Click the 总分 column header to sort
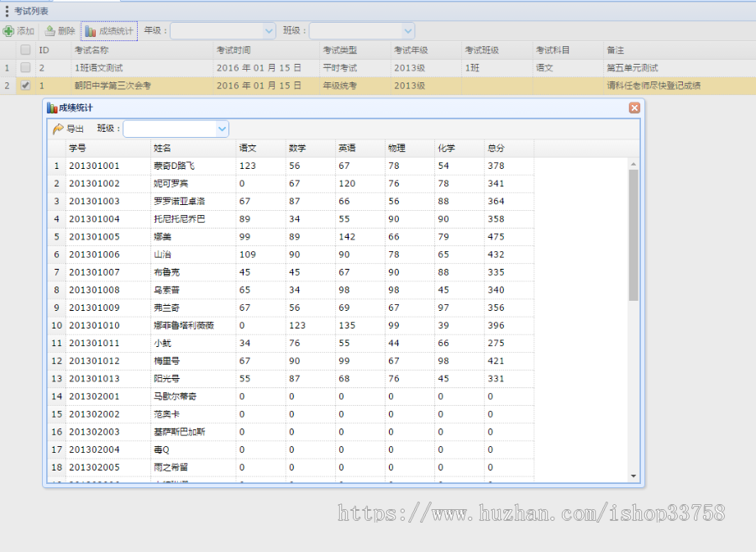The width and height of the screenshot is (756, 552). [495, 147]
